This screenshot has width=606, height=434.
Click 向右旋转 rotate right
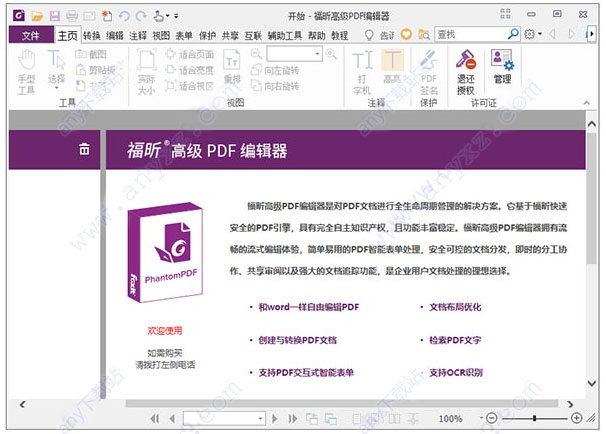275,86
